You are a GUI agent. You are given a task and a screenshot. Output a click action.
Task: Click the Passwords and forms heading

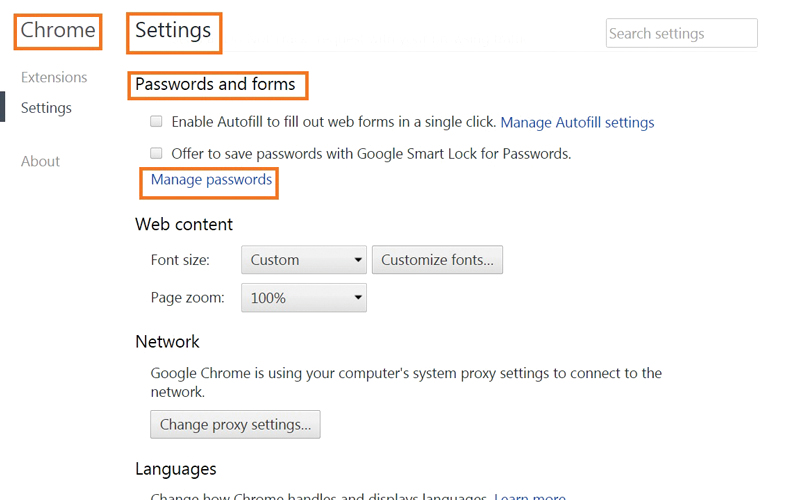[x=215, y=84]
